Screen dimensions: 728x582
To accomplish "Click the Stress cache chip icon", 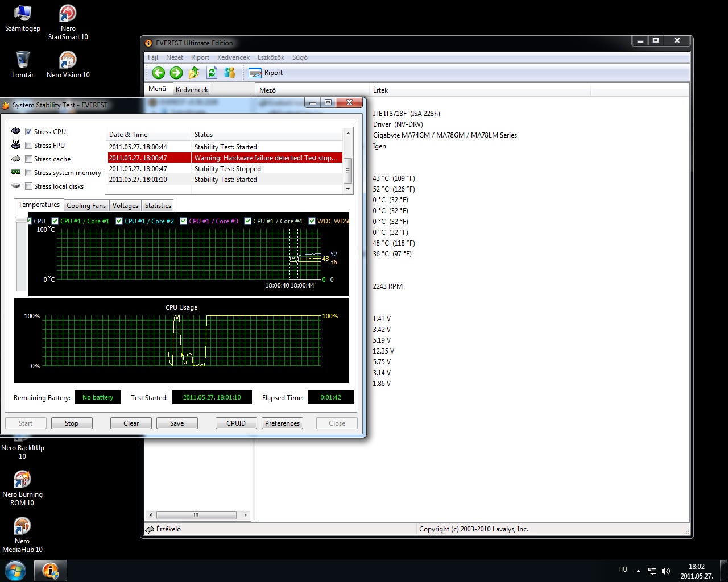I will point(16,159).
